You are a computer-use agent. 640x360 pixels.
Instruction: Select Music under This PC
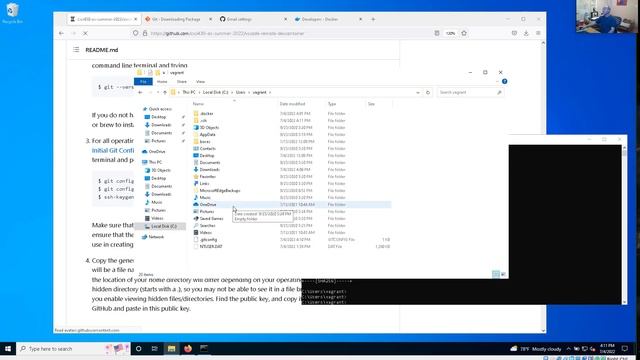tap(157, 202)
